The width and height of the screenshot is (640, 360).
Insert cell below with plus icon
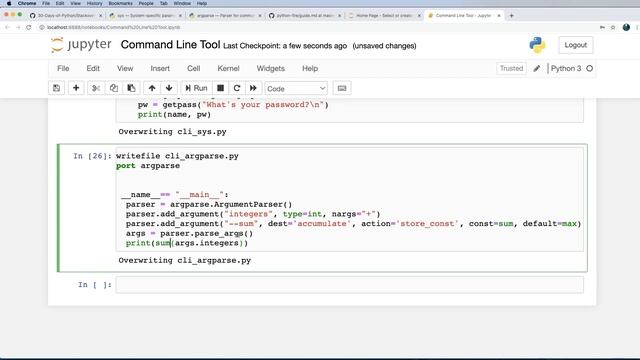(x=76, y=88)
